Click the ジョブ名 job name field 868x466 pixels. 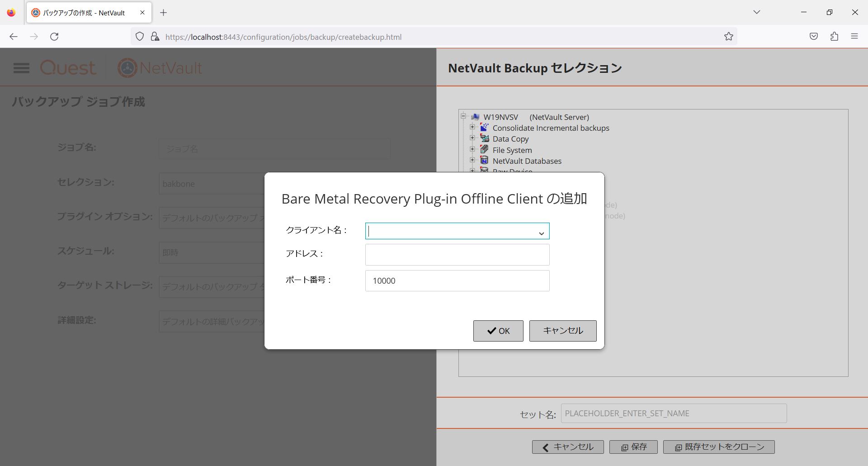pyautogui.click(x=274, y=148)
